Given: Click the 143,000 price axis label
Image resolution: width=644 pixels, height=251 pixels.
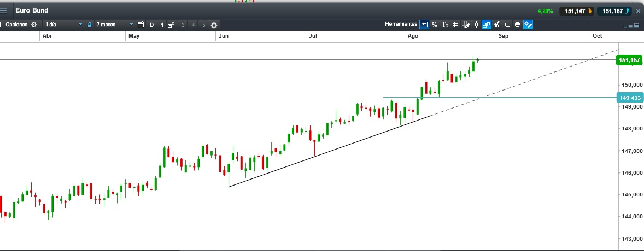Looking at the screenshot, I should (x=631, y=238).
